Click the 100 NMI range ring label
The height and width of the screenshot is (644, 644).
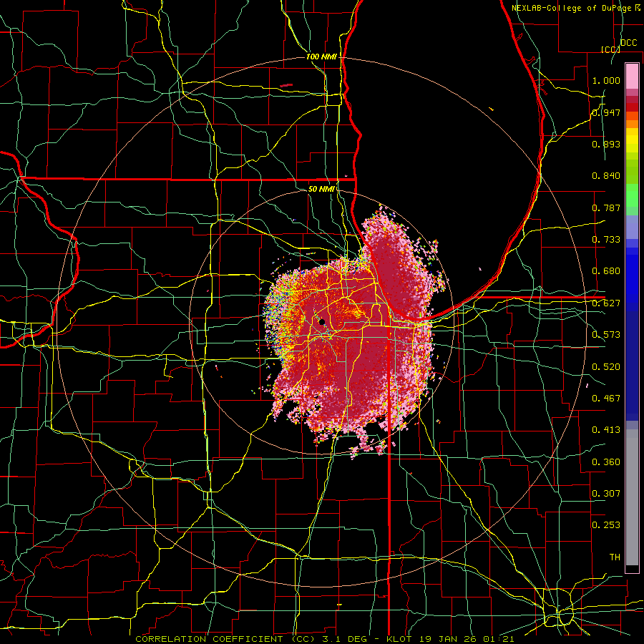click(321, 57)
